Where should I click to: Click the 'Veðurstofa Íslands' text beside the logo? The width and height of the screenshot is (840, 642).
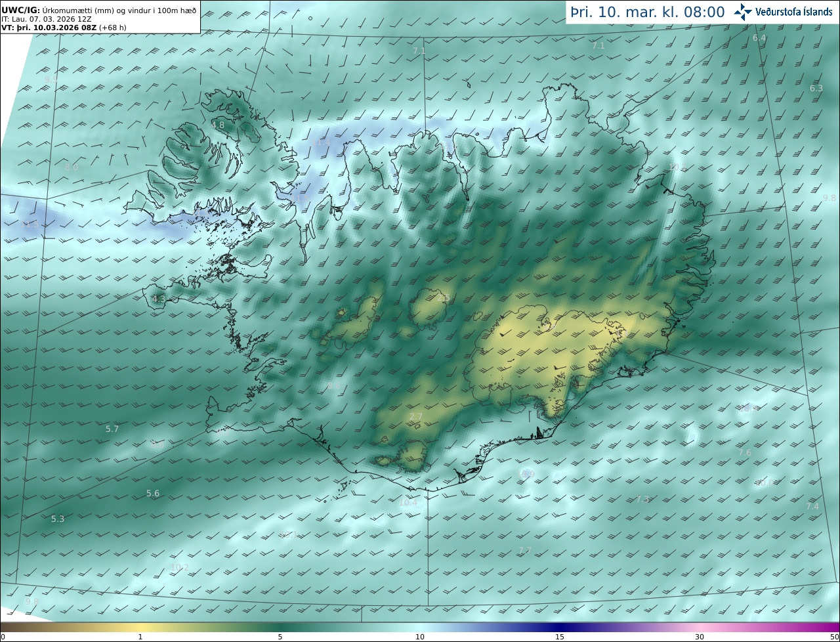click(794, 12)
